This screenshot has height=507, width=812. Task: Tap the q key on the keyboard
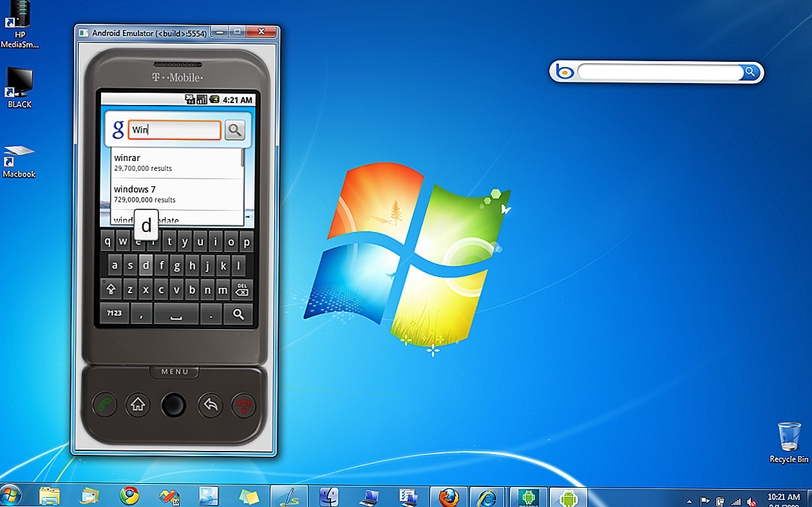pyautogui.click(x=108, y=242)
